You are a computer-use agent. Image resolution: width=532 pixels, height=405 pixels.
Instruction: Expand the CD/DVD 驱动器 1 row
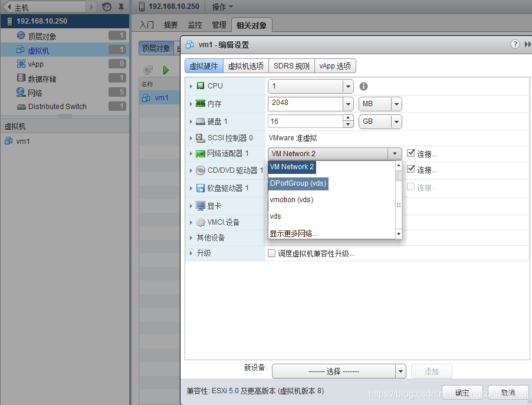(191, 170)
